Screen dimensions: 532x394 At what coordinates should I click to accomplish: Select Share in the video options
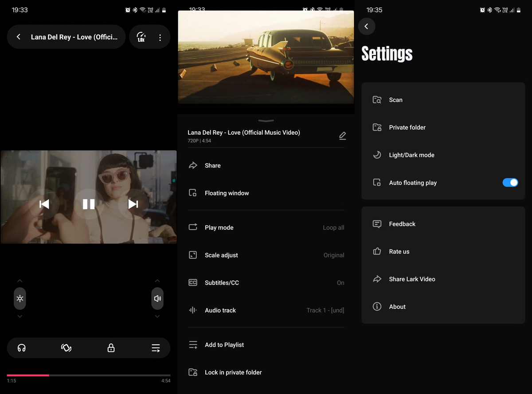266,165
